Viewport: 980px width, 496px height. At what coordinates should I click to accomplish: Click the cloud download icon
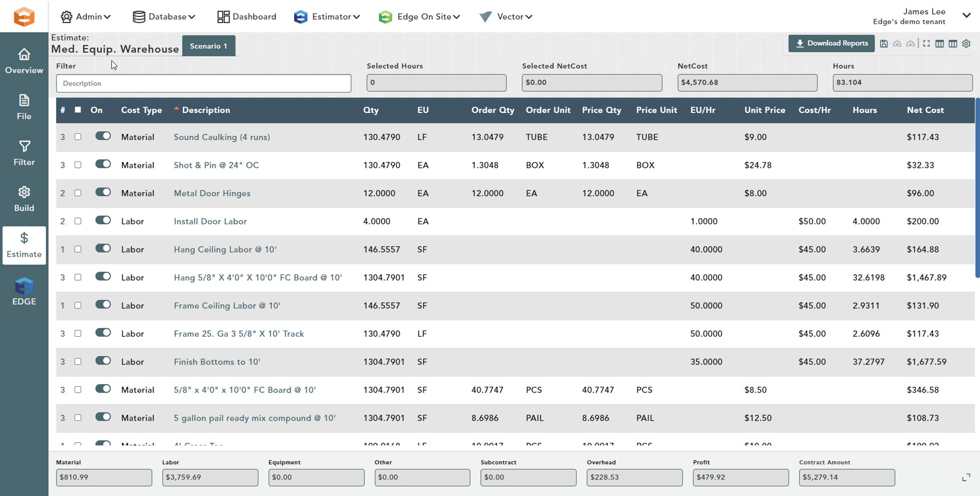coord(911,44)
